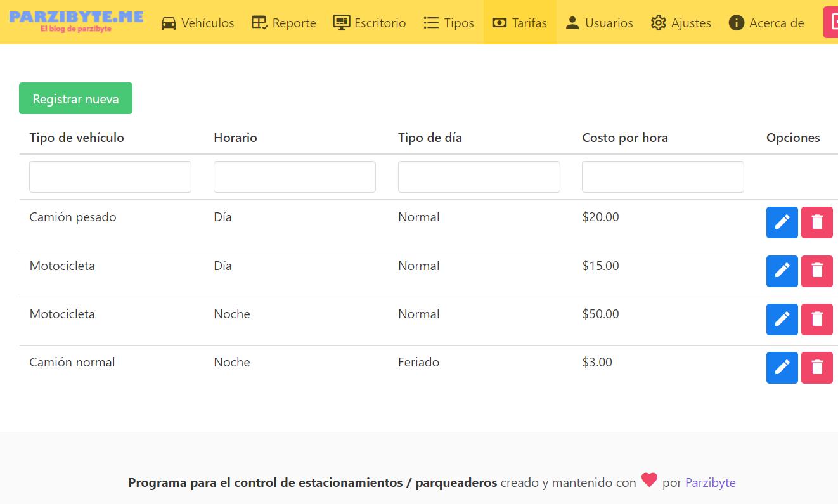
Task: Delete the Camión pesado rate
Action: (x=816, y=223)
